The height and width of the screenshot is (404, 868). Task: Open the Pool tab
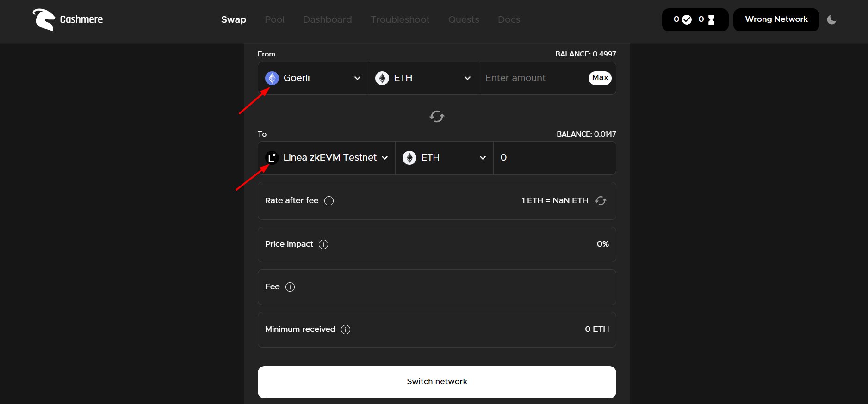tap(275, 19)
